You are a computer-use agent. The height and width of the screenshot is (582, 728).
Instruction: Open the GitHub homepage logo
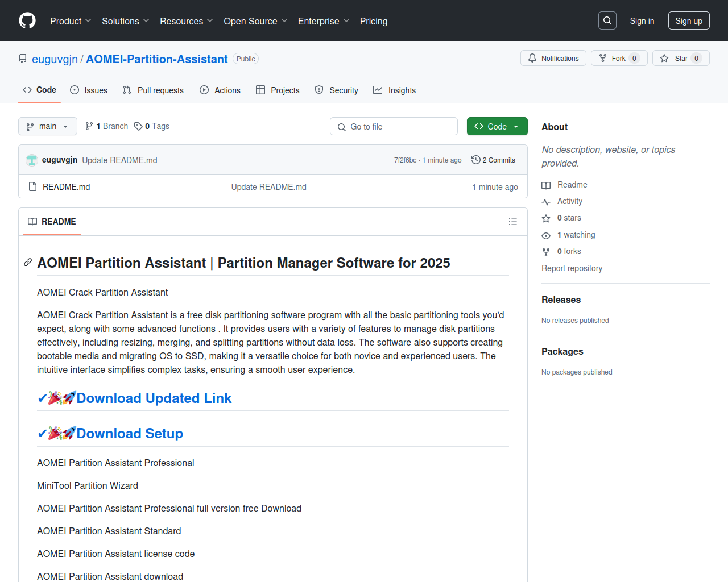coord(27,20)
